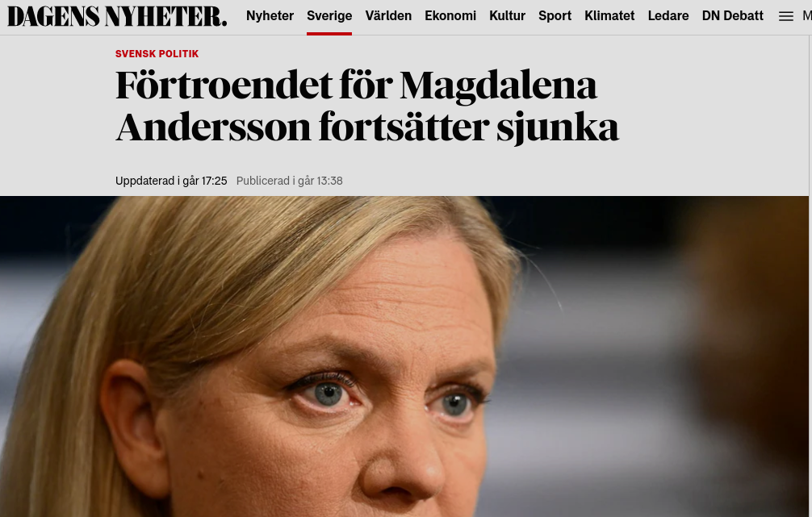Open the hamburger menu icon
The height and width of the screenshot is (517, 812).
pos(785,17)
